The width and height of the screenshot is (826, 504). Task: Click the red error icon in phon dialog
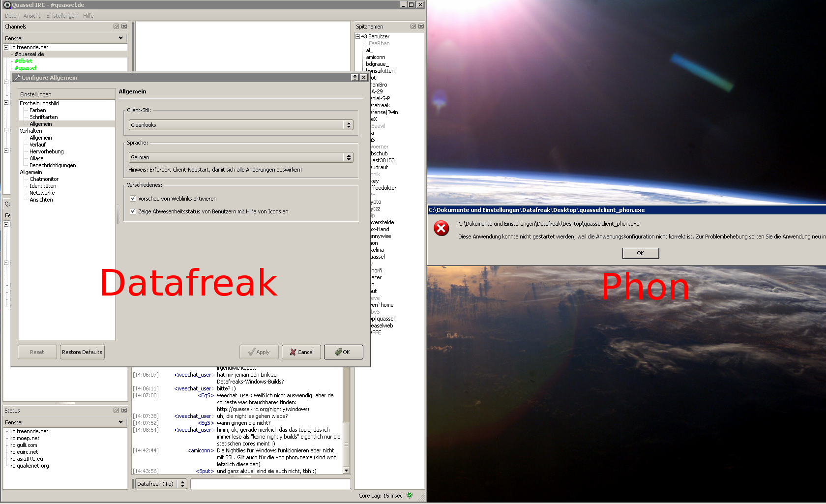click(x=442, y=228)
